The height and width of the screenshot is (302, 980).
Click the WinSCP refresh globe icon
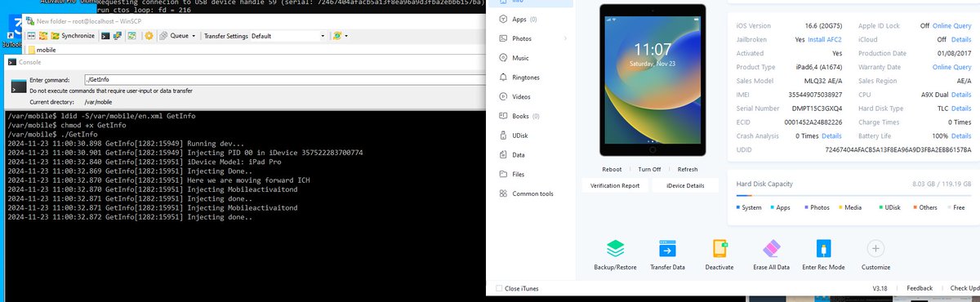click(336, 36)
